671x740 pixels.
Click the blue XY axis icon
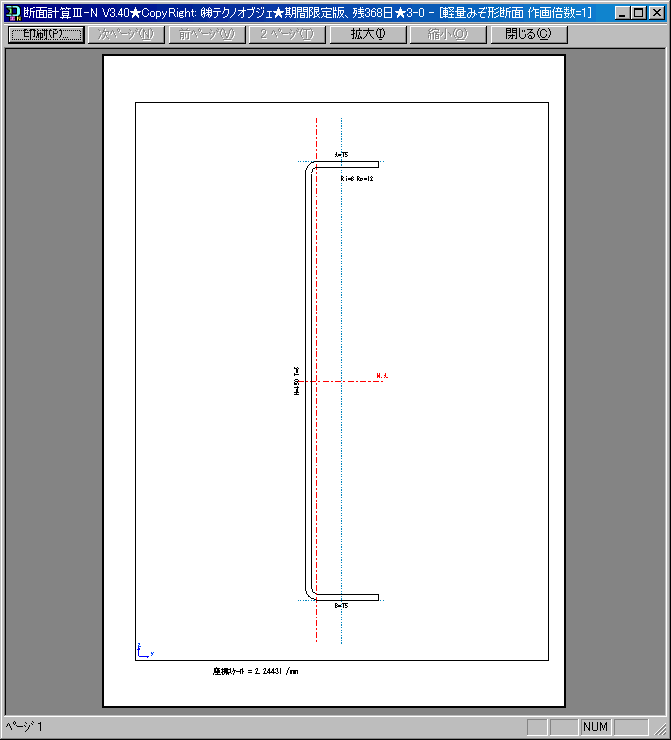(143, 651)
